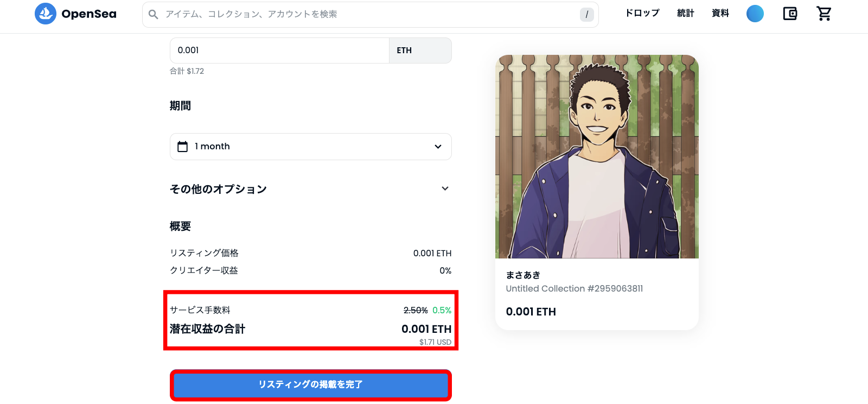
Task: Open the 統計 menu
Action: click(x=686, y=13)
